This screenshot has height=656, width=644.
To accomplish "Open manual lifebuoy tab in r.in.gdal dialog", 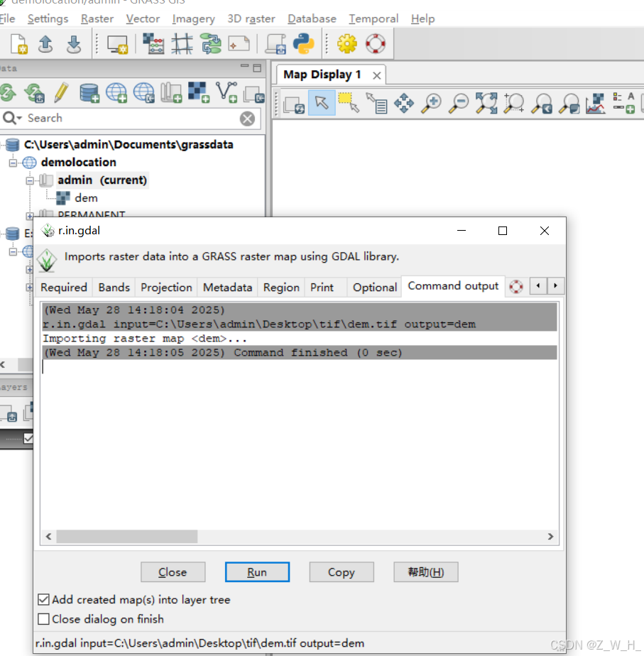I will [x=516, y=287].
